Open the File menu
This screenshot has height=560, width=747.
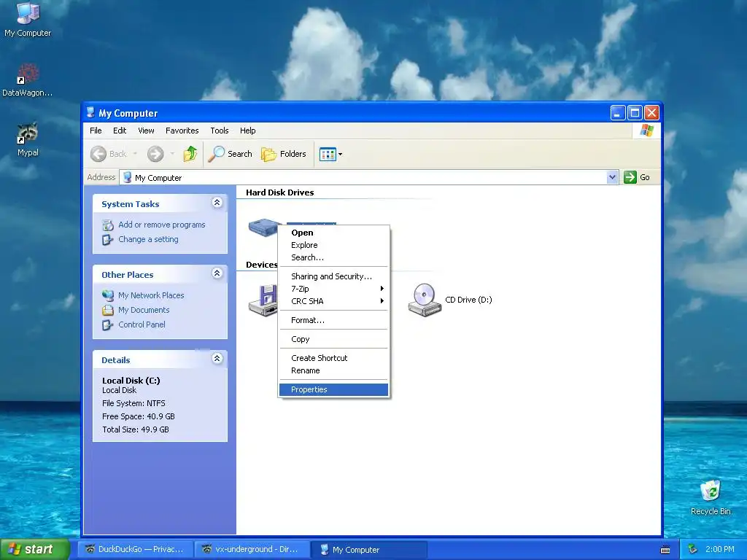pos(96,131)
